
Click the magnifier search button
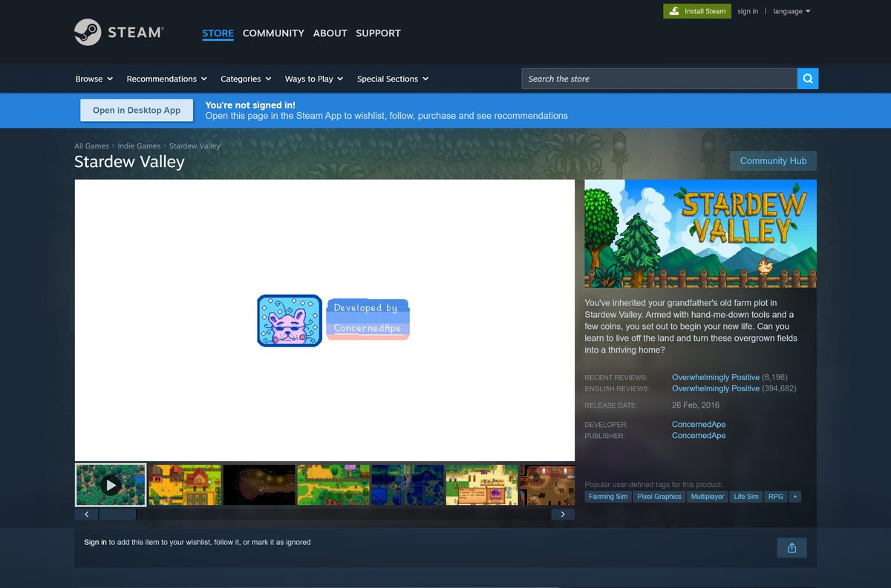(808, 79)
